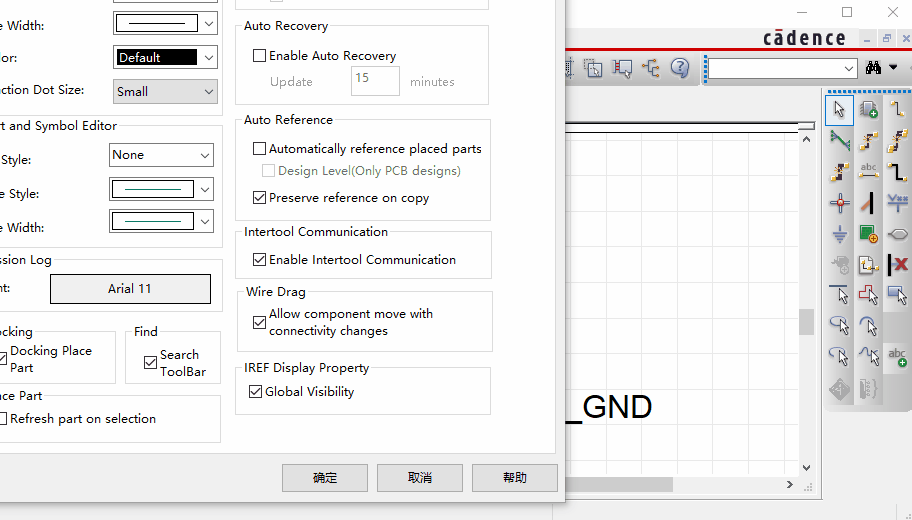
Task: Click the project hierarchy tree icon
Action: click(x=651, y=68)
